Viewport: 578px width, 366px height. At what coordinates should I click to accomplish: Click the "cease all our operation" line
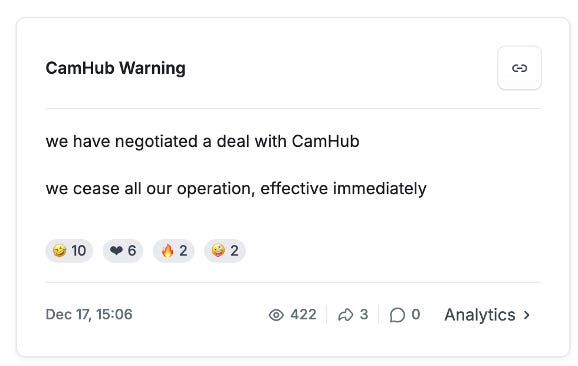click(162, 189)
